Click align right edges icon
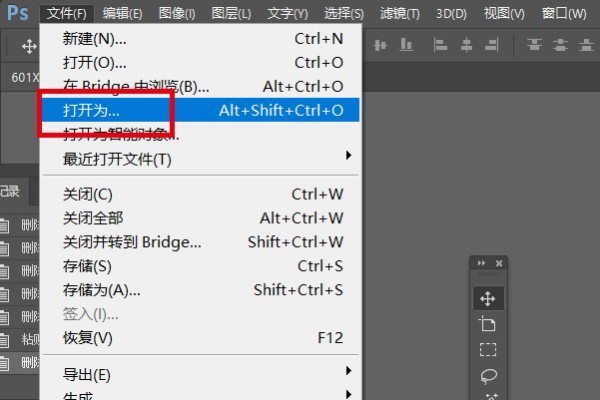This screenshot has width=600, height=400. pos(491,45)
